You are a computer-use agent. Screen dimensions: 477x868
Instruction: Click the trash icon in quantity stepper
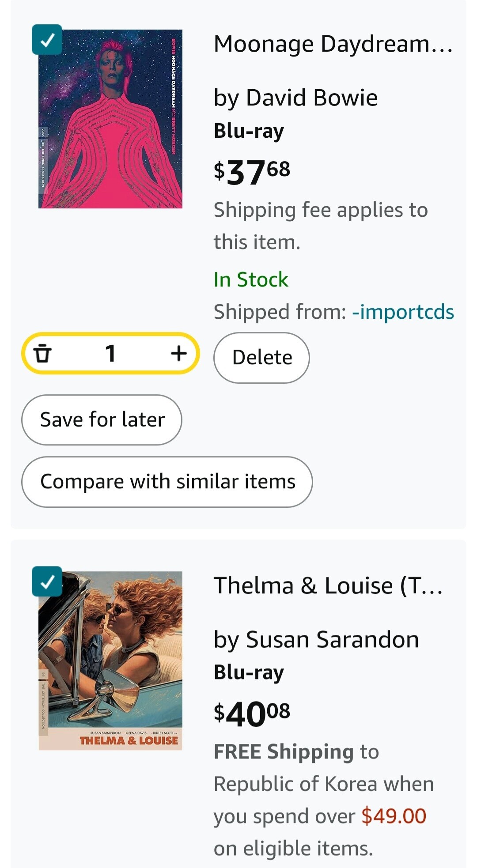[42, 353]
